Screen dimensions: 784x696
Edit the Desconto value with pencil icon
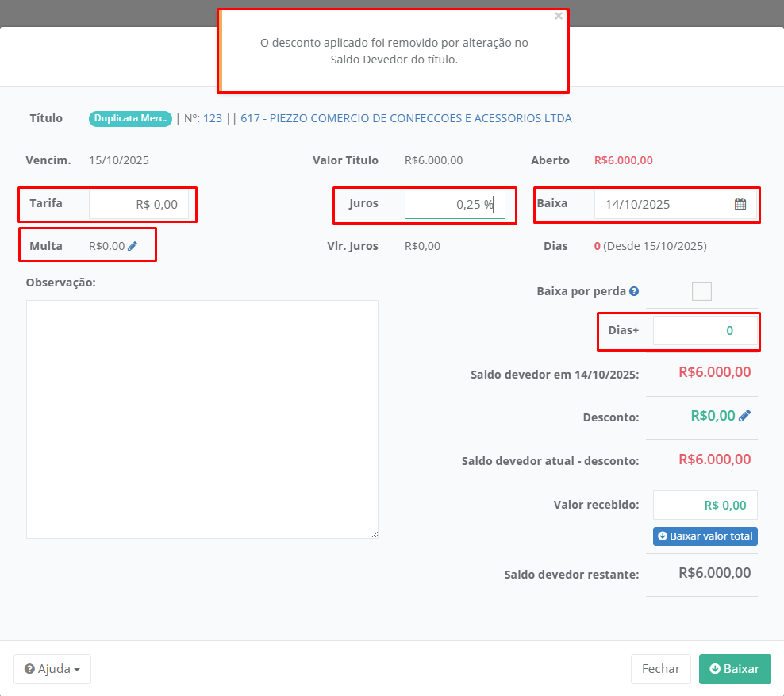pyautogui.click(x=744, y=415)
